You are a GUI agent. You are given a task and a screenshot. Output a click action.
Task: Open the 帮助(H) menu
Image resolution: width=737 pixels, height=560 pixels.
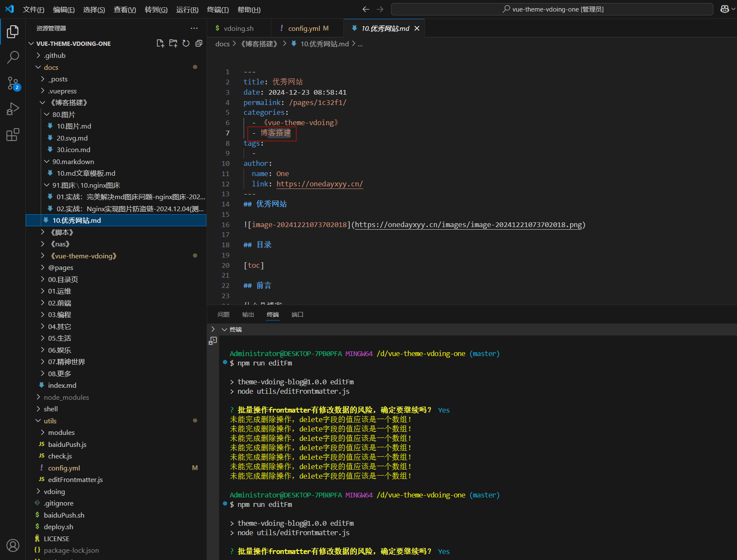[249, 9]
